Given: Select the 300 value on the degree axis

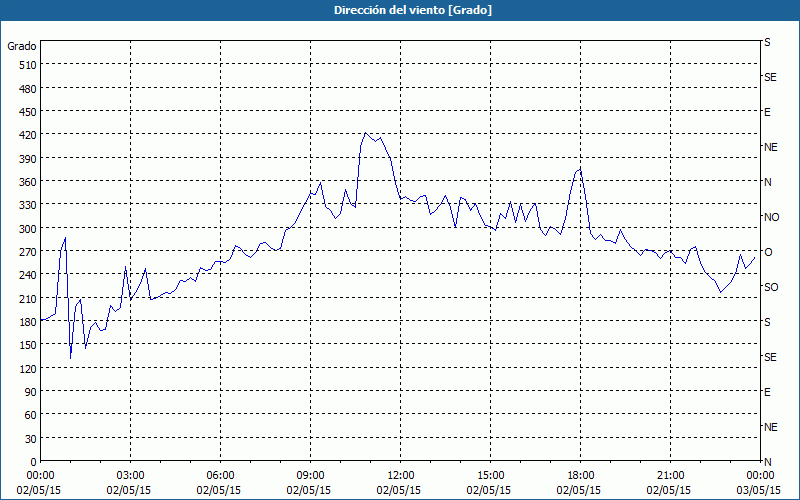Looking at the screenshot, I should [x=29, y=229].
